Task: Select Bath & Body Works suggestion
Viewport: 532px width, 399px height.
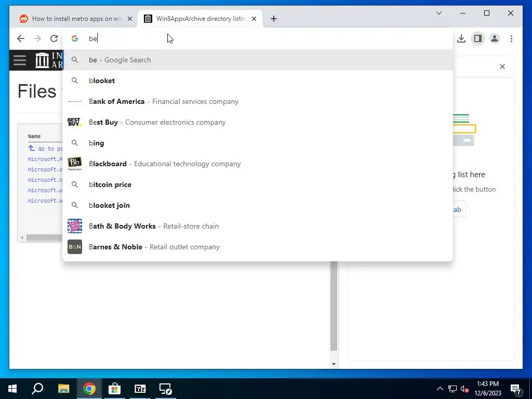Action: coord(258,226)
